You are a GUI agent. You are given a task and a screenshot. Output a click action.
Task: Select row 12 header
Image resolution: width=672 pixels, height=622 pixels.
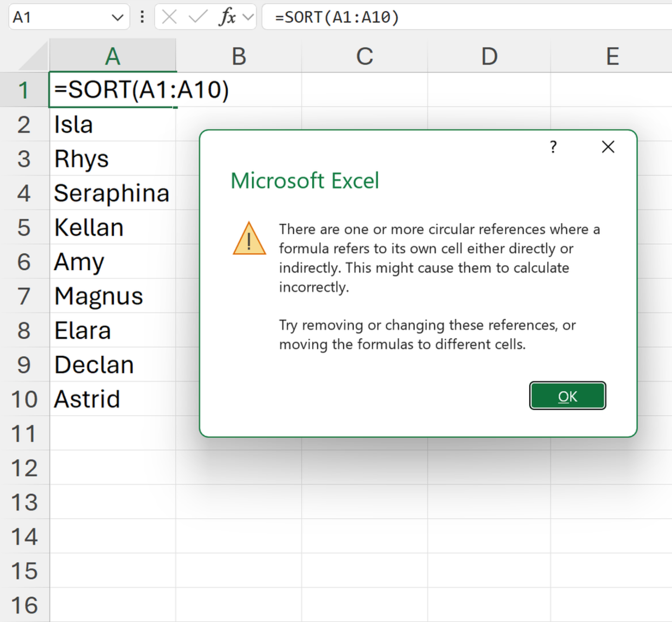pos(24,468)
